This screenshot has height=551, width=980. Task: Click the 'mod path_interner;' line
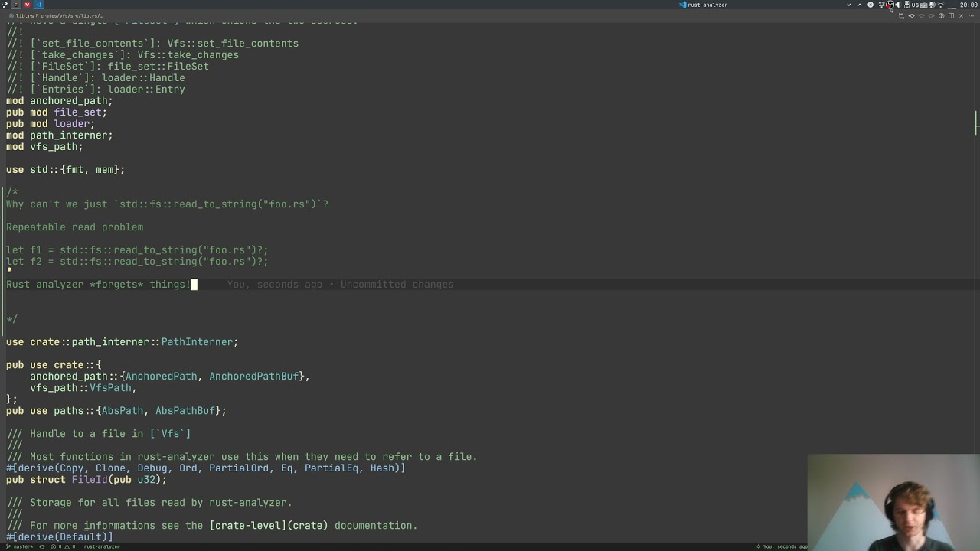click(x=60, y=135)
